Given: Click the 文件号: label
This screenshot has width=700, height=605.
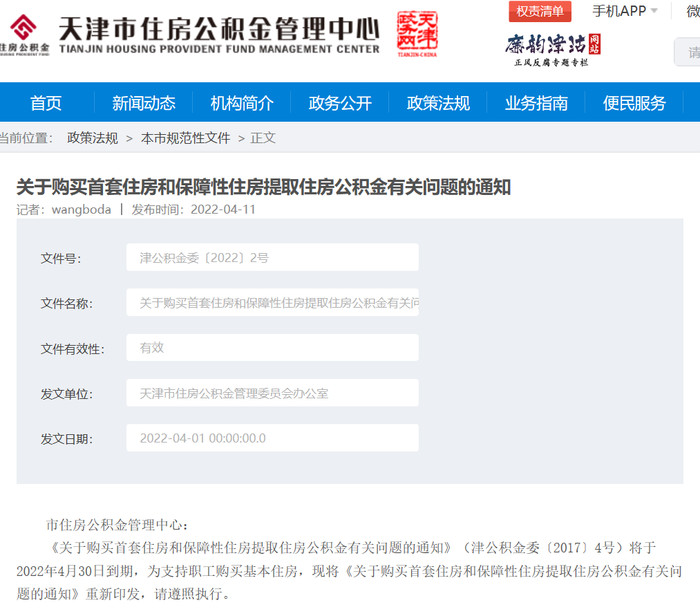Looking at the screenshot, I should (x=61, y=258).
